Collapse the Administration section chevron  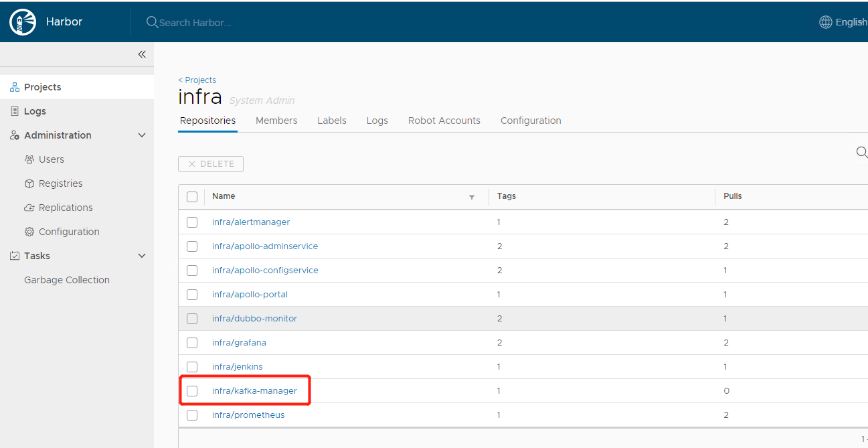(x=142, y=135)
